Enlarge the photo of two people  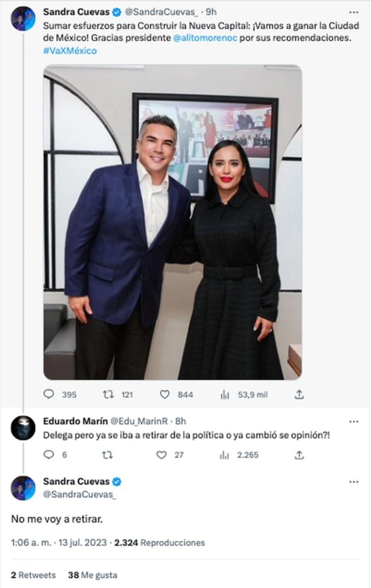(x=172, y=222)
